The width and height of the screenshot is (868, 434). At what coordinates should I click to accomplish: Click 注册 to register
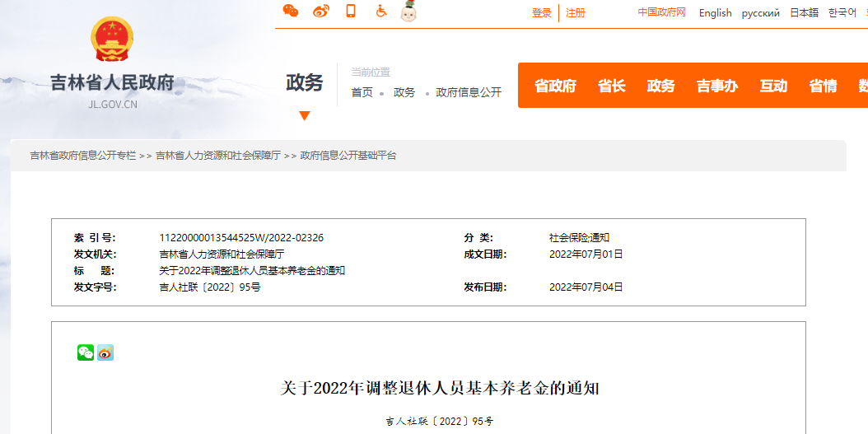point(575,12)
